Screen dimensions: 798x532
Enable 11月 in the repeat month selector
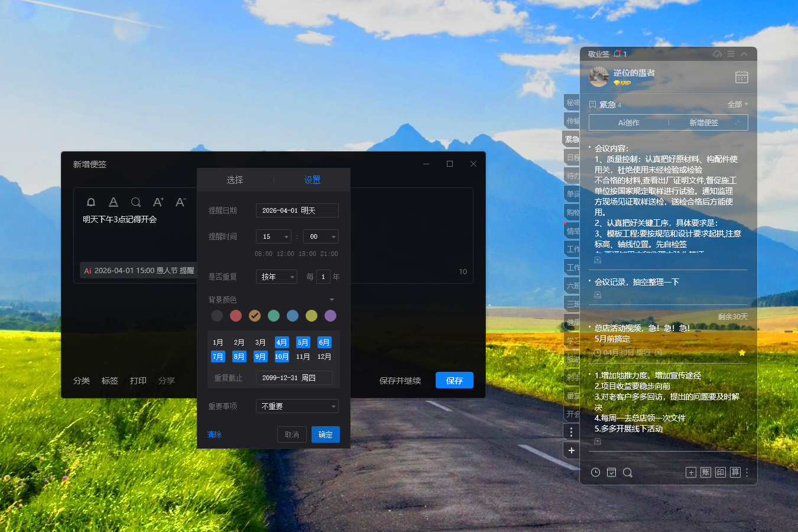(x=303, y=356)
